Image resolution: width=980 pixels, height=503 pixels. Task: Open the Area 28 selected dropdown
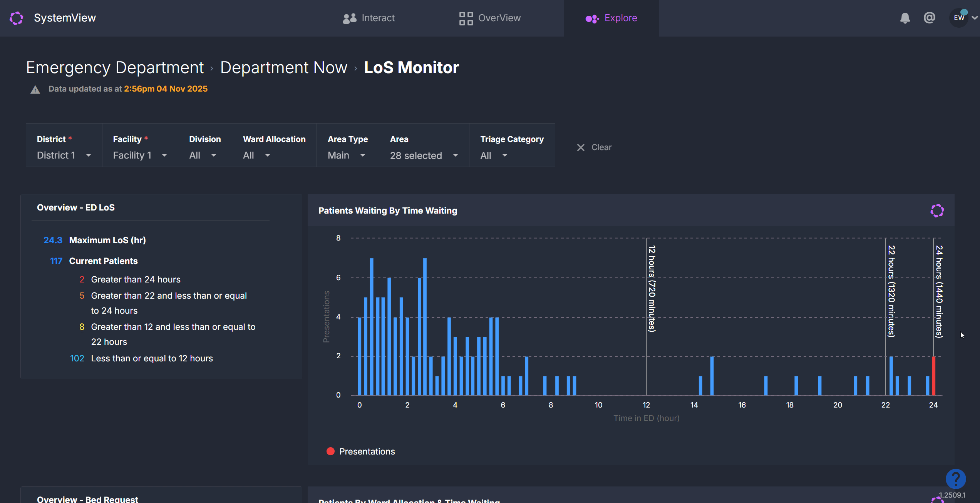point(424,155)
